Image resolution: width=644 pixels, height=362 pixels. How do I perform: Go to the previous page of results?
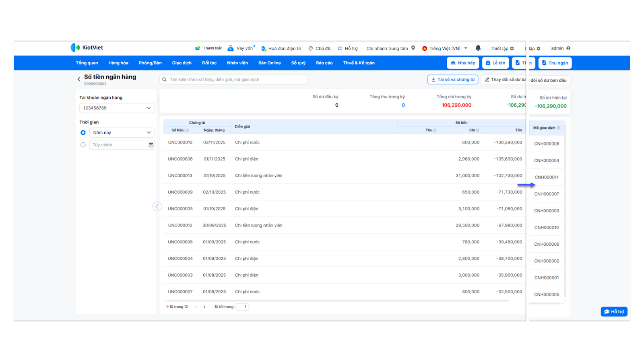click(x=196, y=307)
